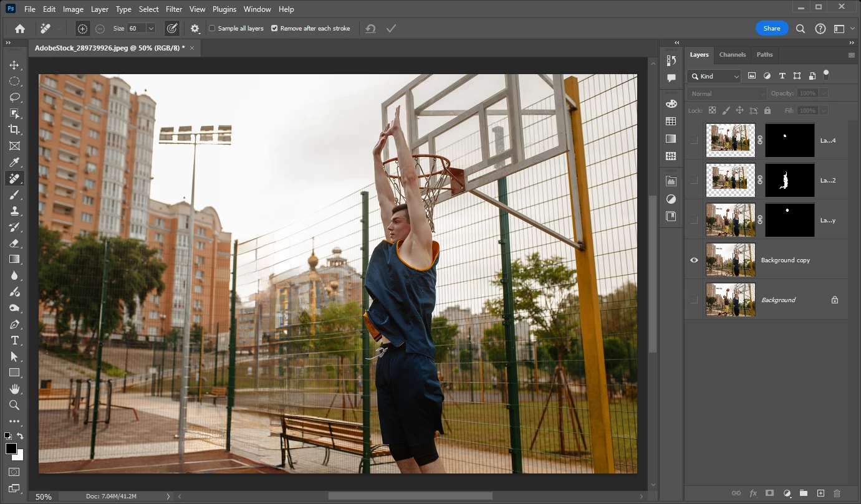The width and height of the screenshot is (861, 504).
Task: Switch to the Channels tab
Action: (x=733, y=55)
